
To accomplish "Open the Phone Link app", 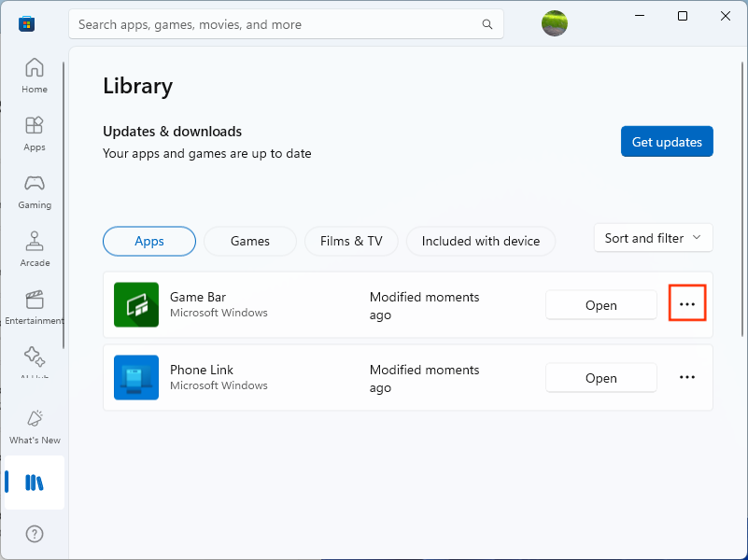I will coord(600,377).
